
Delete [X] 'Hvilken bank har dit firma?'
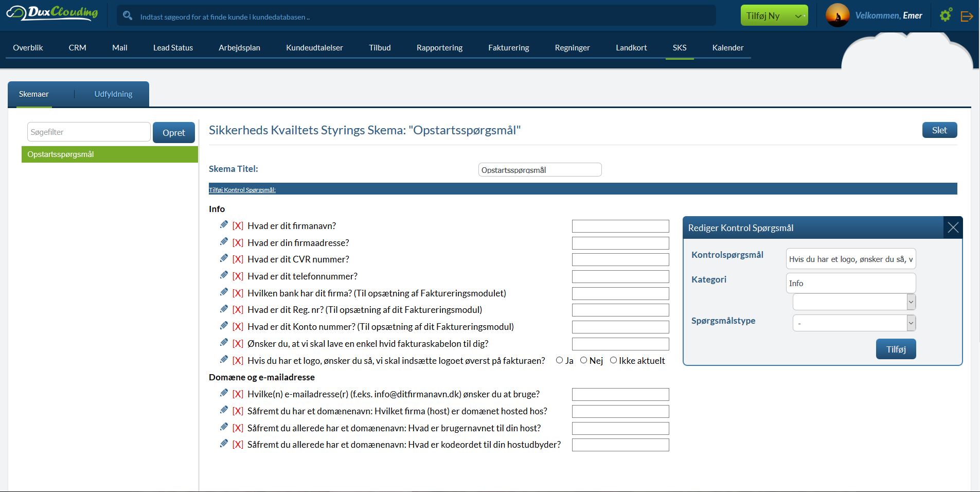[x=238, y=293]
